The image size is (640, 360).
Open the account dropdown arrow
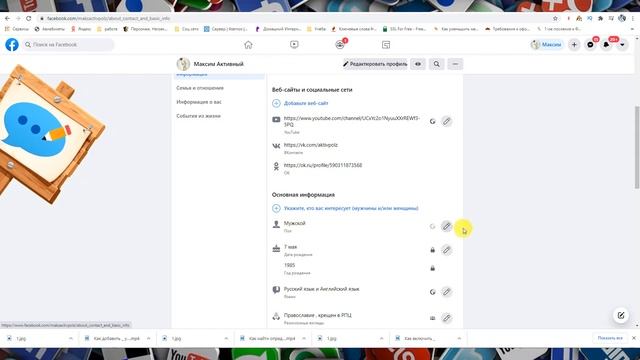622,44
